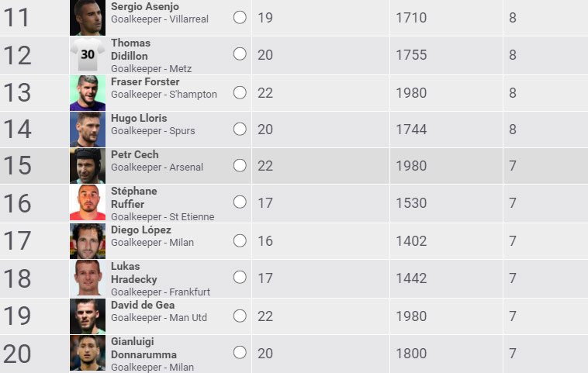Pick Hugo Lloris using his radio button
The height and width of the screenshot is (373, 588).
coord(240,129)
